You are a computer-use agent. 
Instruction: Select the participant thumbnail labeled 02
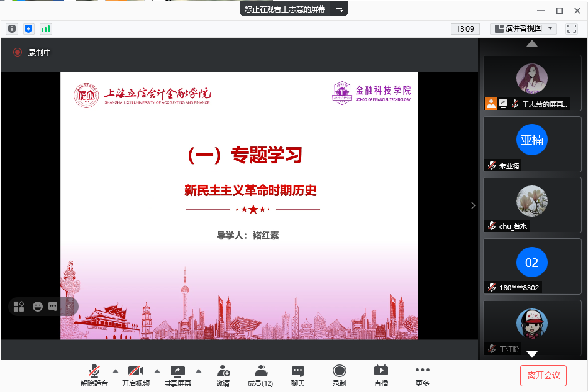pyautogui.click(x=532, y=263)
